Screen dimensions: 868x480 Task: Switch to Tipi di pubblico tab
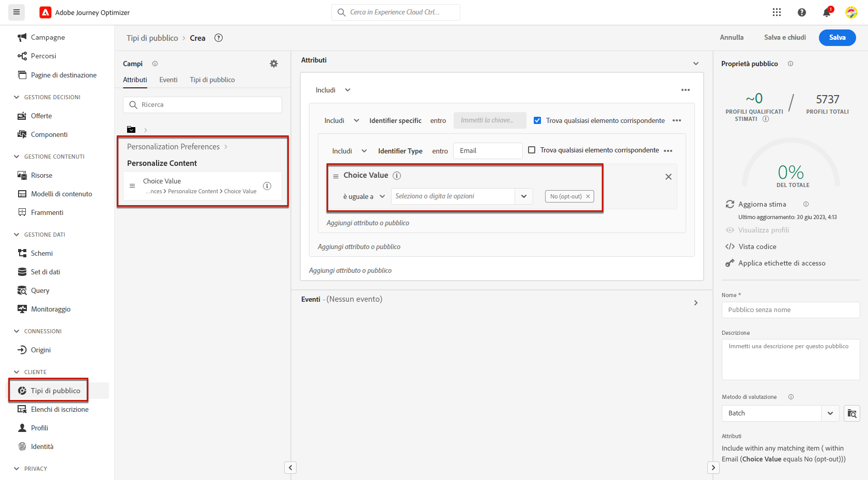pyautogui.click(x=212, y=80)
